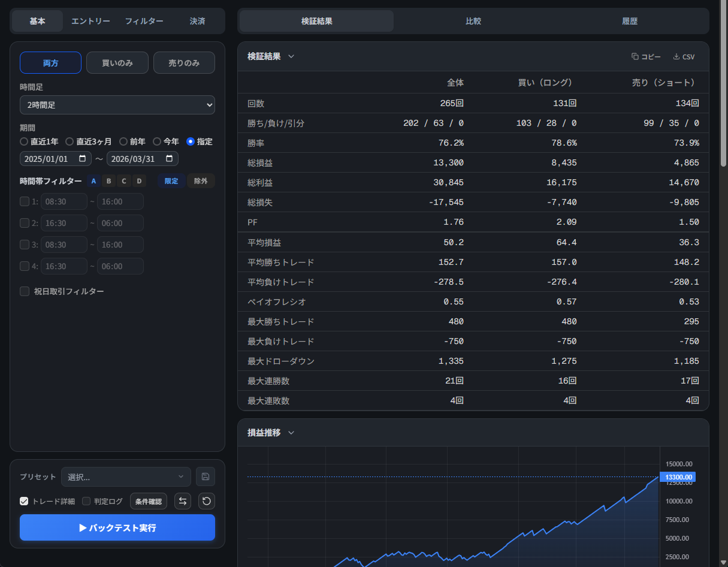This screenshot has width=728, height=567.
Task: Enable time filter row 1 checkbox
Action: coord(25,201)
